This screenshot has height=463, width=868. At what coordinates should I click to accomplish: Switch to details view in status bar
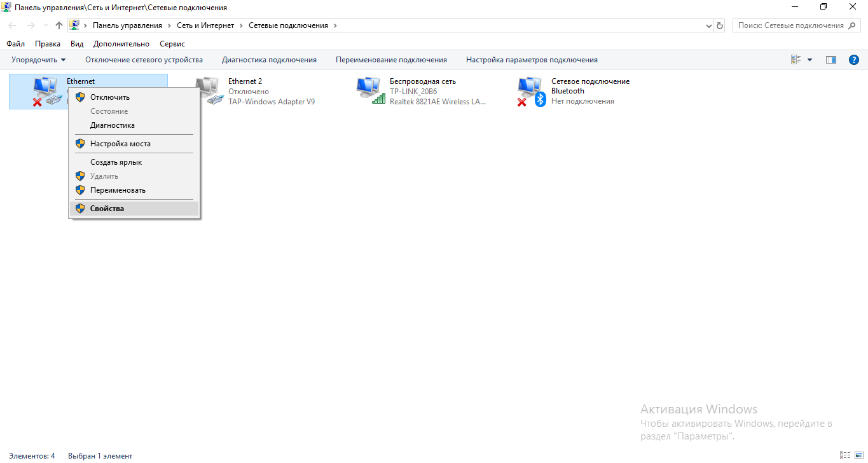844,455
